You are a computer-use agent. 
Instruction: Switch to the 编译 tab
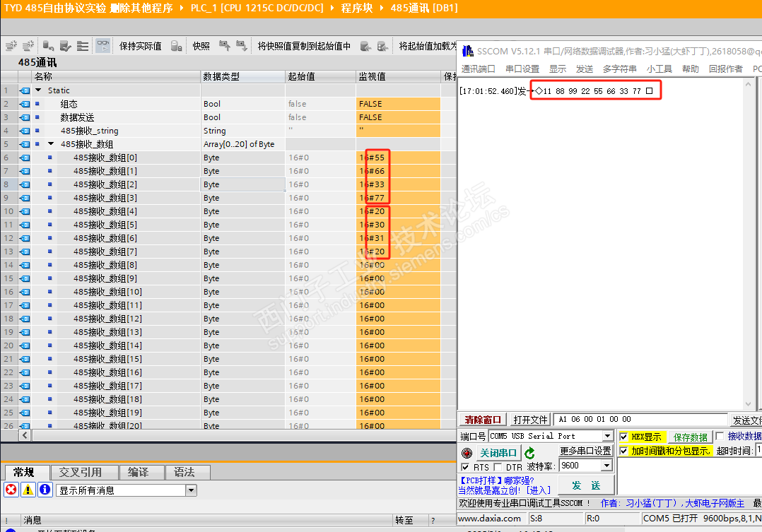(142, 472)
